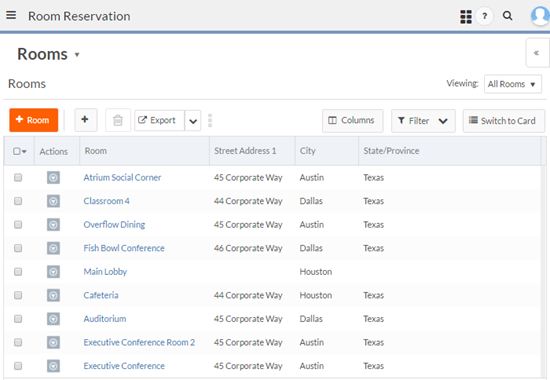
Task: Click Texas in the Cafeteria row
Action: point(373,295)
